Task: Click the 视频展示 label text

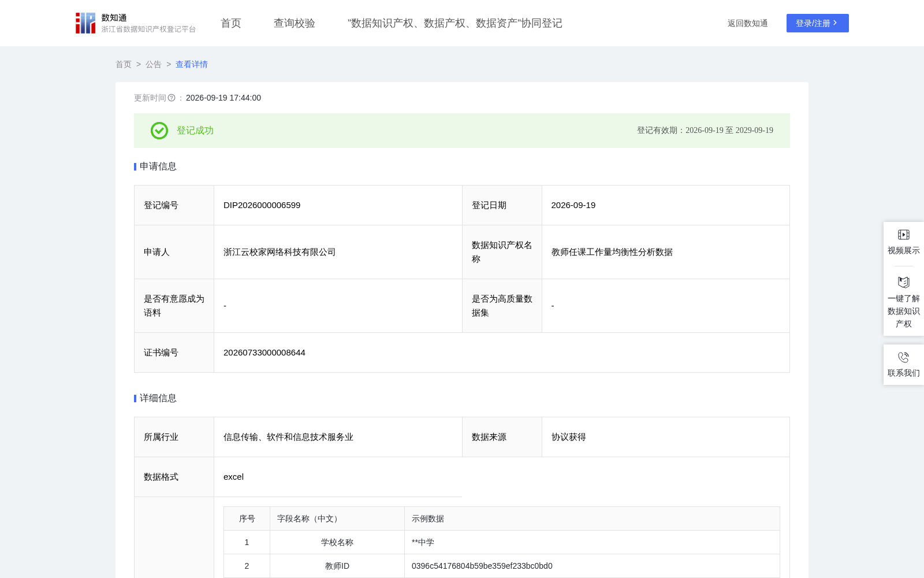Action: pos(904,250)
